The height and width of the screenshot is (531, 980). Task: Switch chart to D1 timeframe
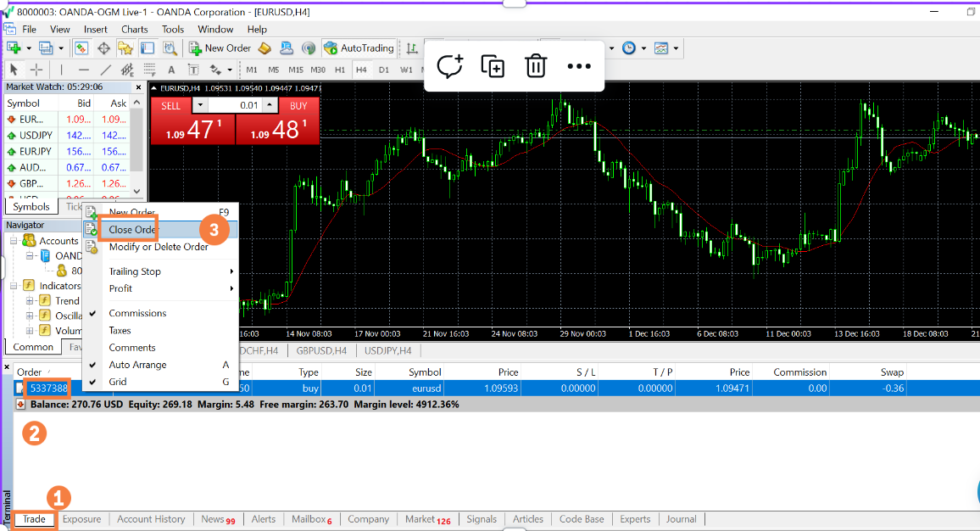(x=384, y=70)
